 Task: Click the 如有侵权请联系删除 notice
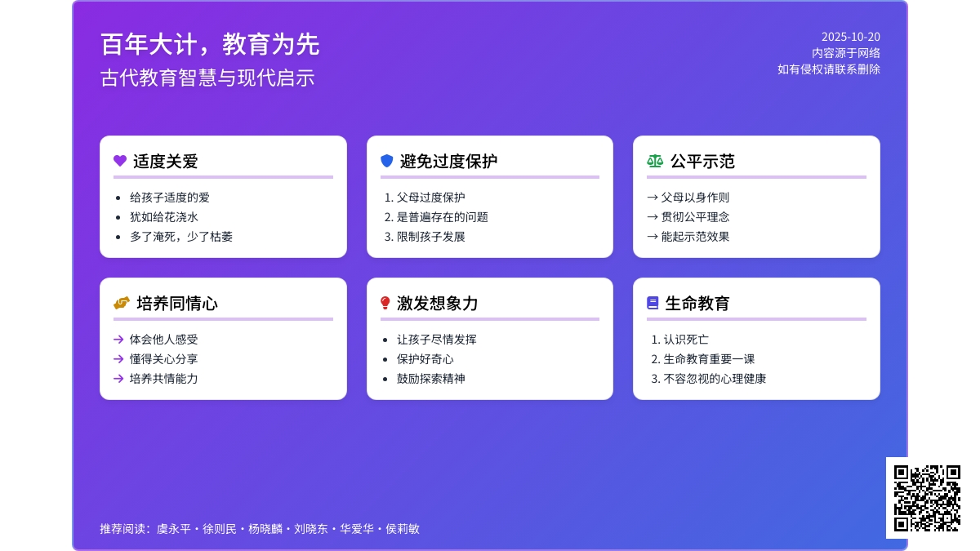coord(828,69)
